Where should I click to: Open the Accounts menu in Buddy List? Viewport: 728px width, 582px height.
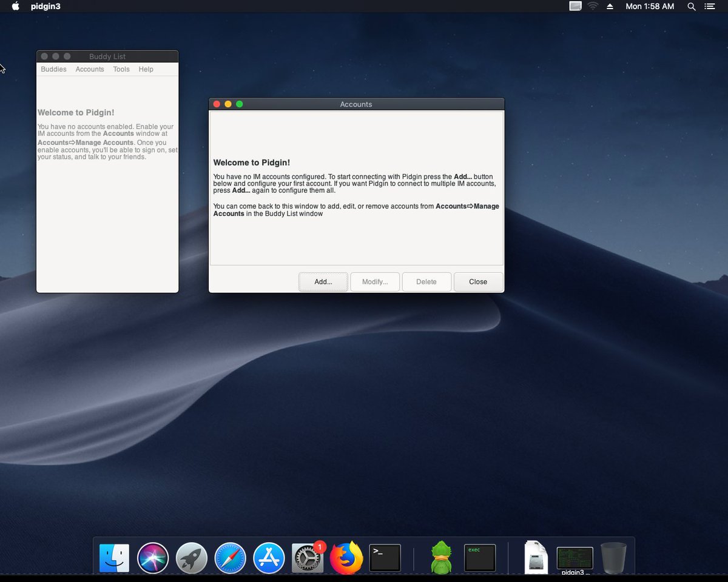click(x=90, y=69)
